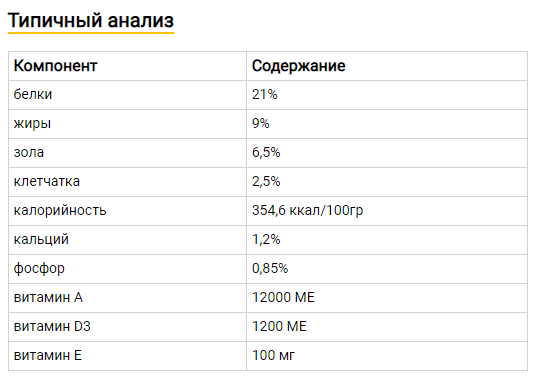Select the 'зола' row label

tap(29, 153)
